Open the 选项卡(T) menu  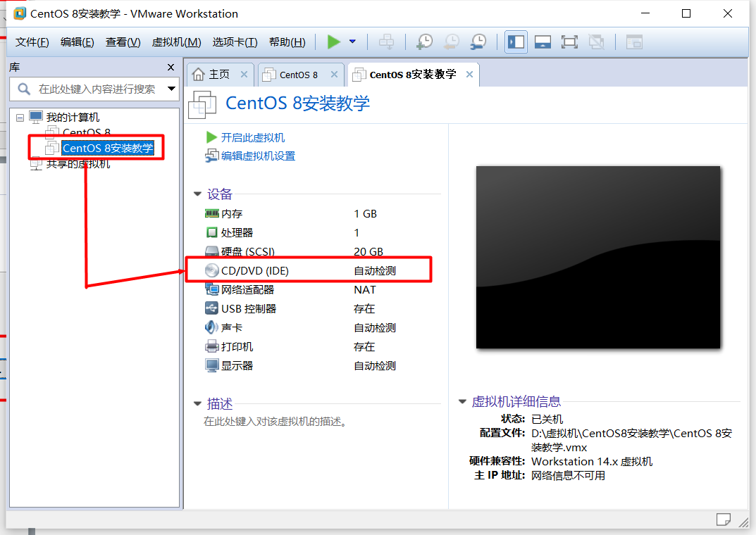pyautogui.click(x=235, y=42)
